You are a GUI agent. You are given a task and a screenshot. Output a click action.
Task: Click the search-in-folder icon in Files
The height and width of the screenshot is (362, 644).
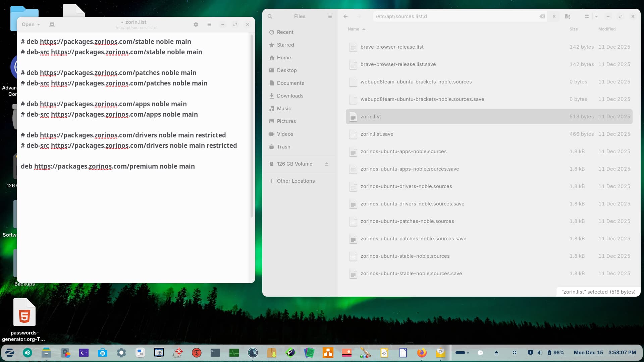coord(568,16)
